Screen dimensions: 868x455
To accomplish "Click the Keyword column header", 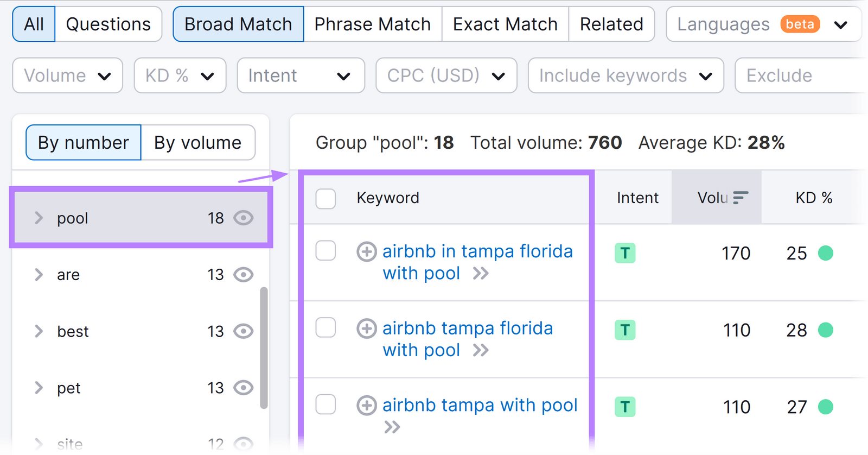I will [388, 198].
